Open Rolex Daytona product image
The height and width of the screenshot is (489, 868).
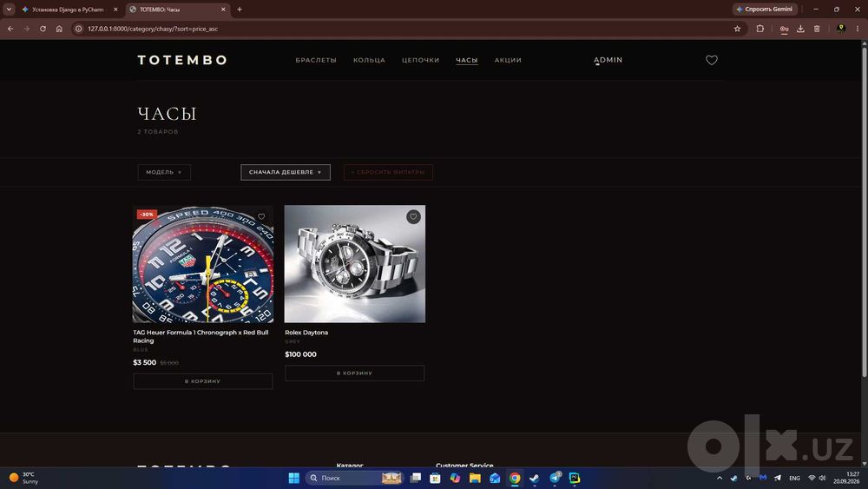click(x=355, y=264)
